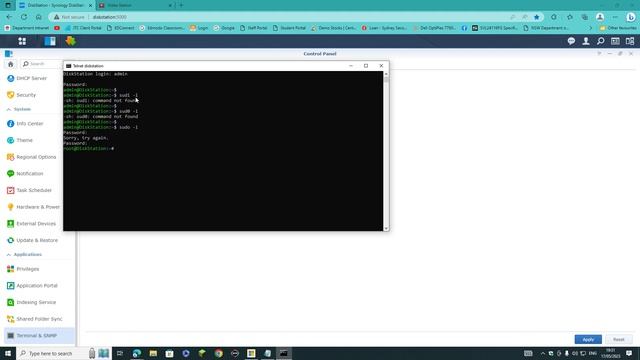This screenshot has width=640, height=360.
Task: Click the Reset button in Control Panel
Action: click(618, 340)
